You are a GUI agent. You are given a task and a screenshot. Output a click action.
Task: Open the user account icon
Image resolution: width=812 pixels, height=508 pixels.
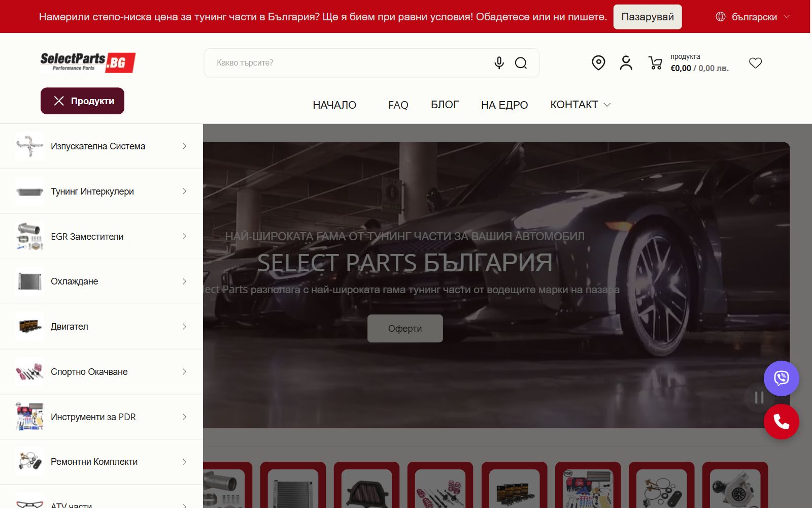point(626,63)
